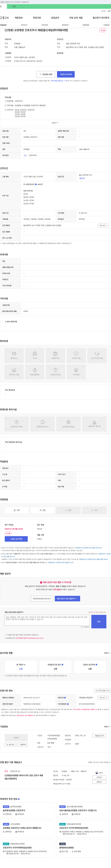Select the 면접 screening step
Screen dimensions: 111x868
(43, 510)
